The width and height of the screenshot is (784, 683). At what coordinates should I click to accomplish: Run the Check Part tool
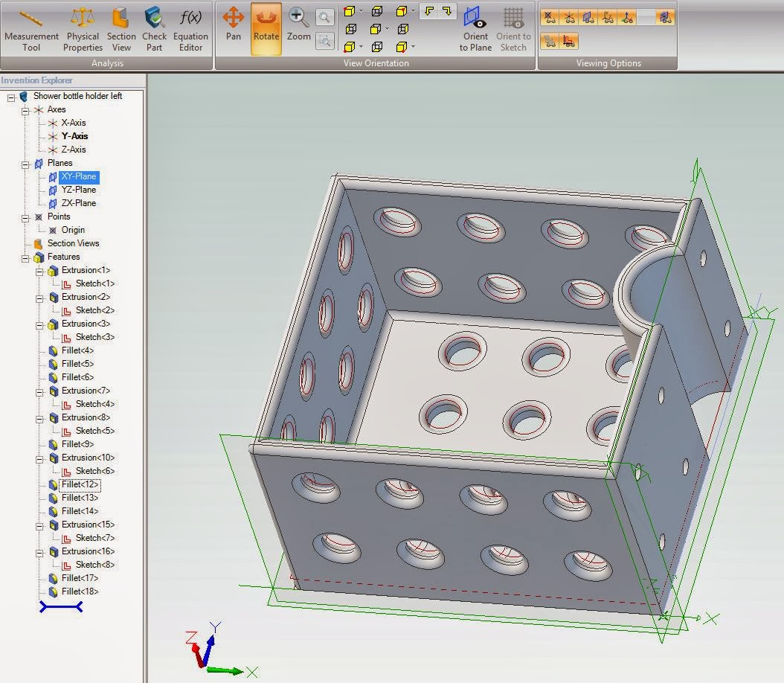pyautogui.click(x=154, y=30)
